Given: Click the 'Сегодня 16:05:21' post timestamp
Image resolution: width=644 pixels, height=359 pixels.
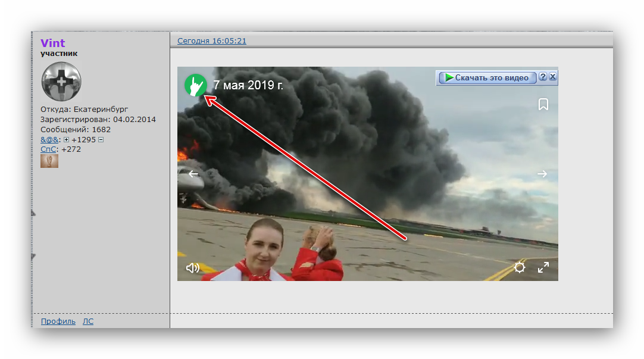Looking at the screenshot, I should coord(212,41).
